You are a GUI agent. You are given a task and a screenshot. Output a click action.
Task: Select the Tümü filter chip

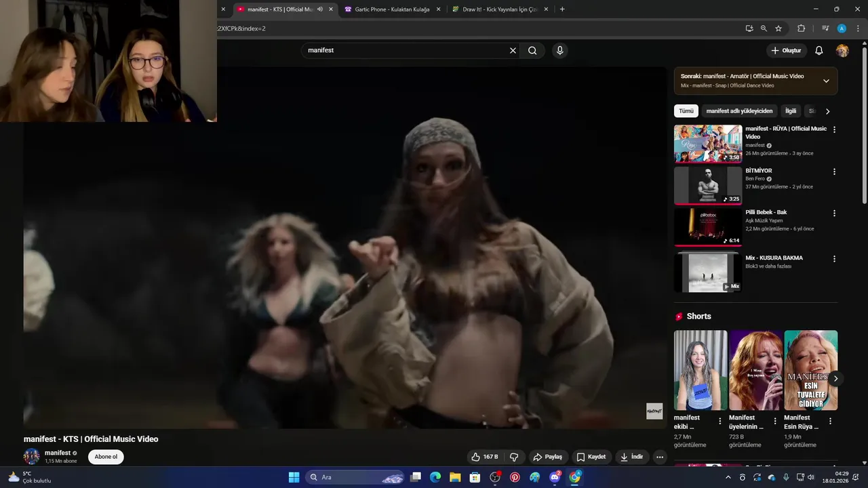686,111
